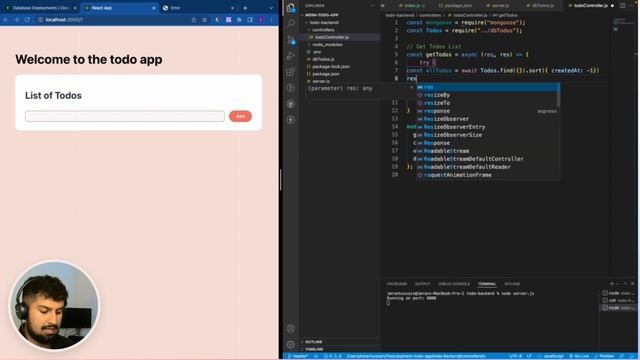The image size is (640, 360).
Task: Pick the ReadableStreamDefaultController suggestion
Action: tap(487, 159)
